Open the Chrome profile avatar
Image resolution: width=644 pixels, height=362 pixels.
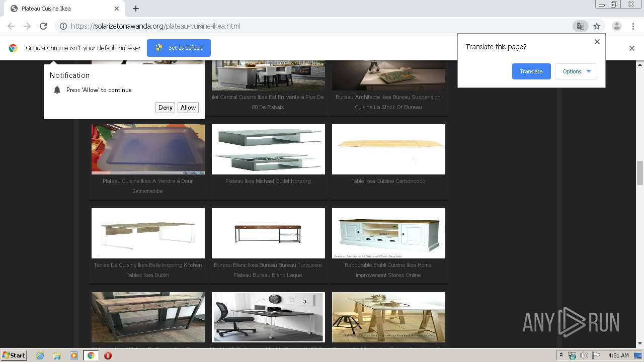tap(616, 26)
